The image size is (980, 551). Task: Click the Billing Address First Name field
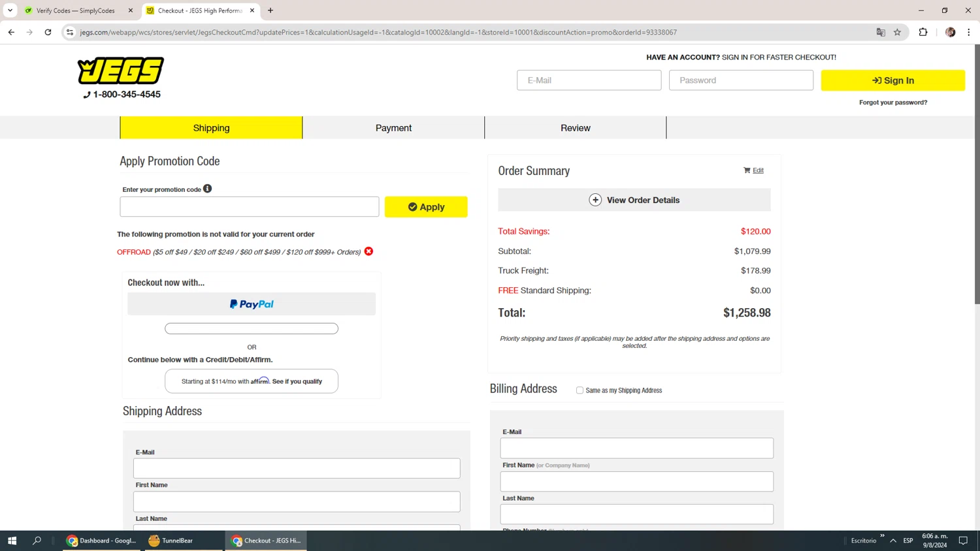[637, 482]
